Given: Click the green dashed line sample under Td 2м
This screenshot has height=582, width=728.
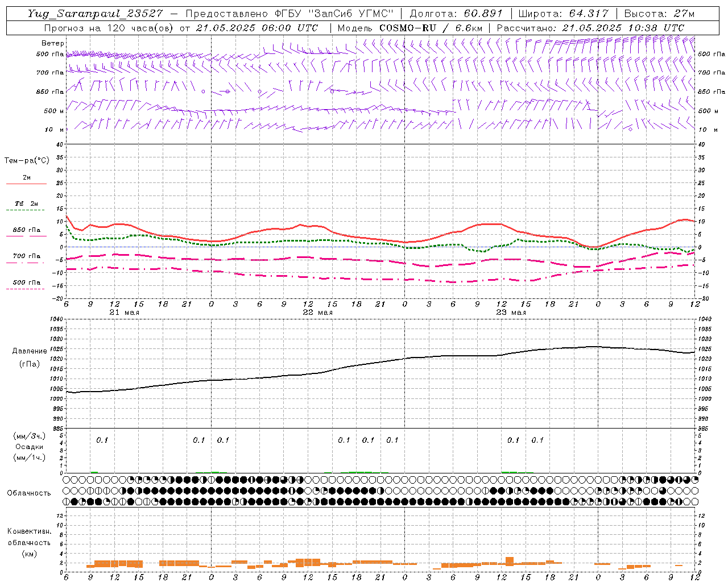Looking at the screenshot, I should pyautogui.click(x=26, y=210).
